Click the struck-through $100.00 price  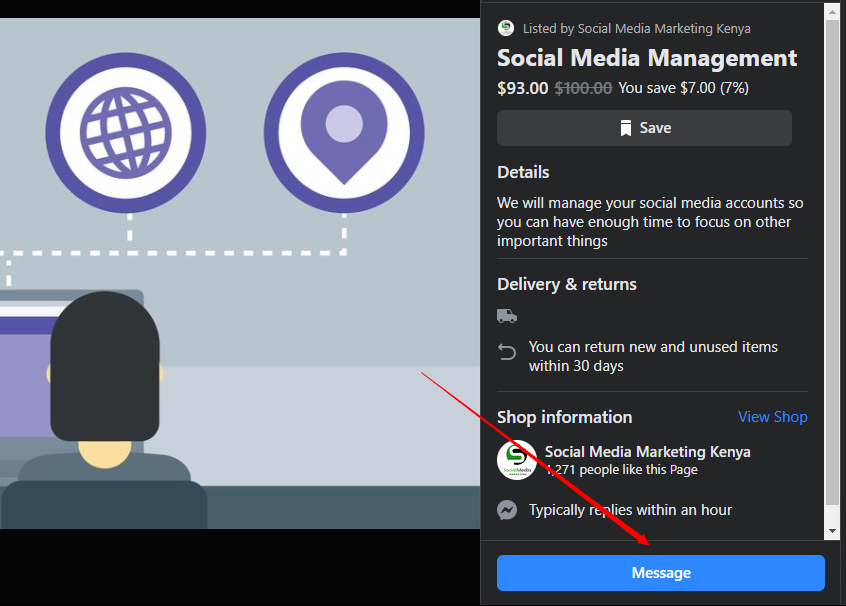click(x=583, y=88)
